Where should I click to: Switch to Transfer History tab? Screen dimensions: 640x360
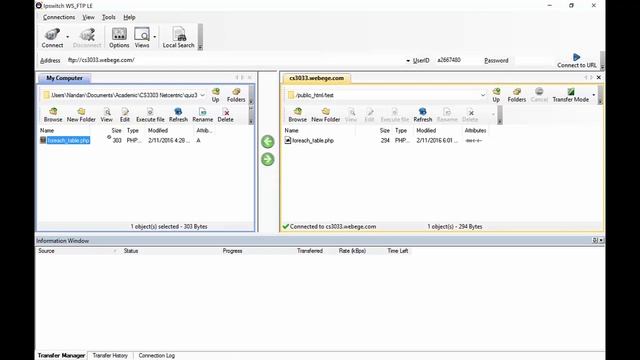[110, 356]
